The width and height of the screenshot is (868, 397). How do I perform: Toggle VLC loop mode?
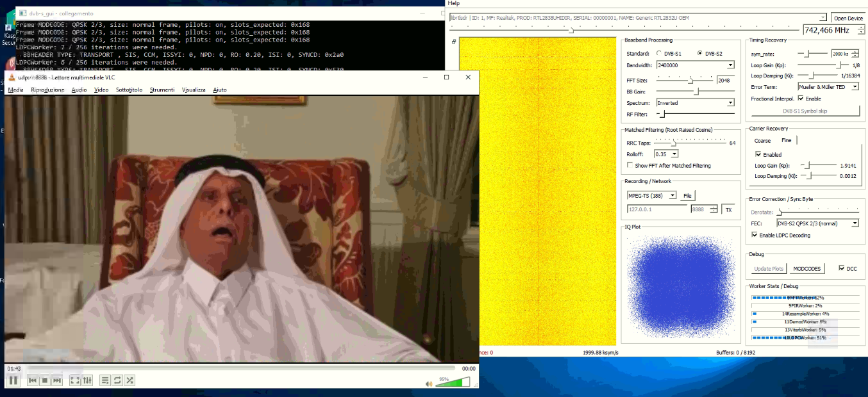coord(117,380)
